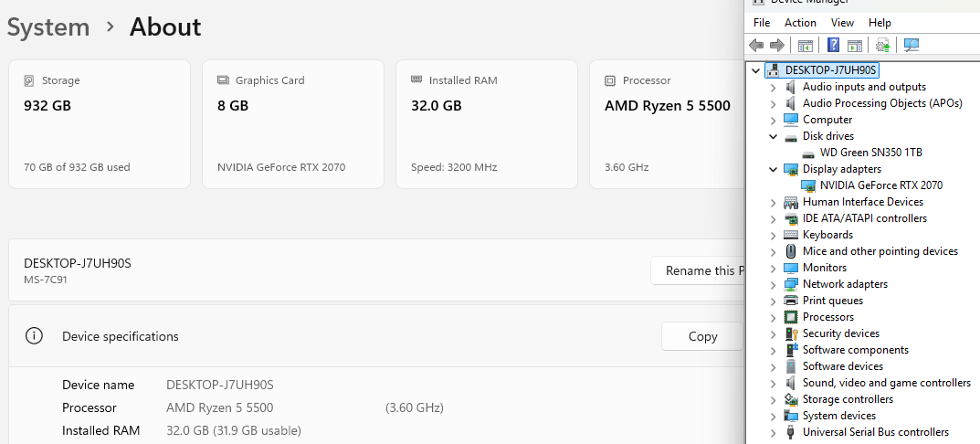This screenshot has height=444, width=980.
Task: Toggle the Show/Hide Action Pane toolbar icon
Action: pyautogui.click(x=854, y=45)
